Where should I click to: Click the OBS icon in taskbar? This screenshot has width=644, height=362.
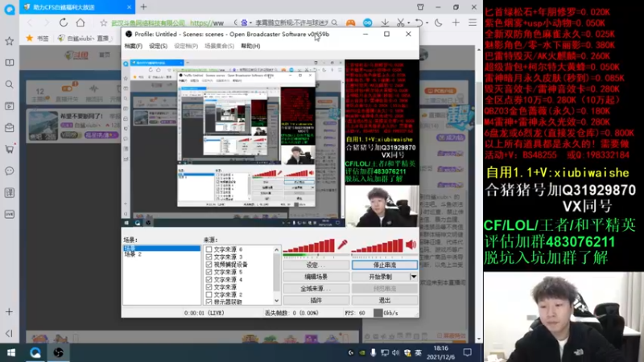click(x=58, y=352)
